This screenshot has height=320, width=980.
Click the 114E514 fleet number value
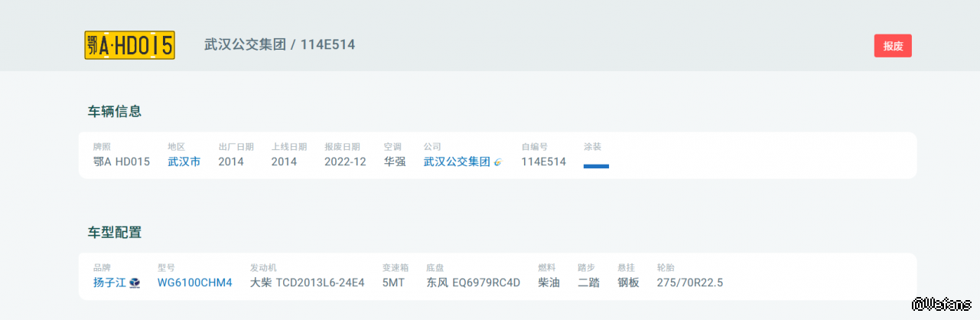543,162
